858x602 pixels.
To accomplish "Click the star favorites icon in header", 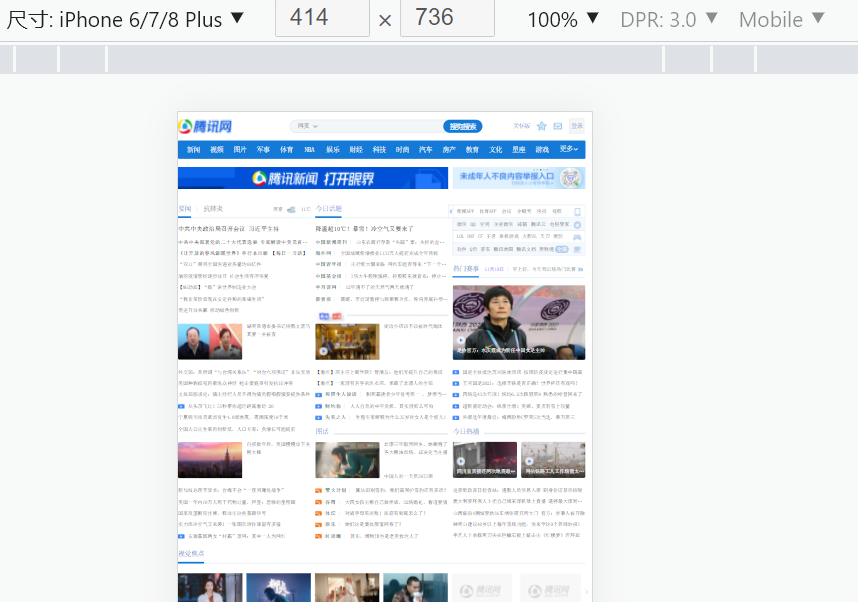I will 542,126.
